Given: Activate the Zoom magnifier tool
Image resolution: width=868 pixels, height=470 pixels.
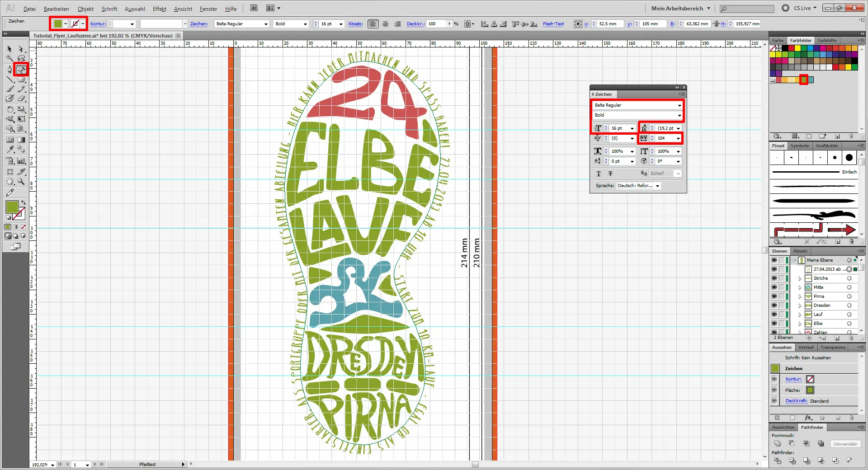Looking at the screenshot, I should [21, 182].
